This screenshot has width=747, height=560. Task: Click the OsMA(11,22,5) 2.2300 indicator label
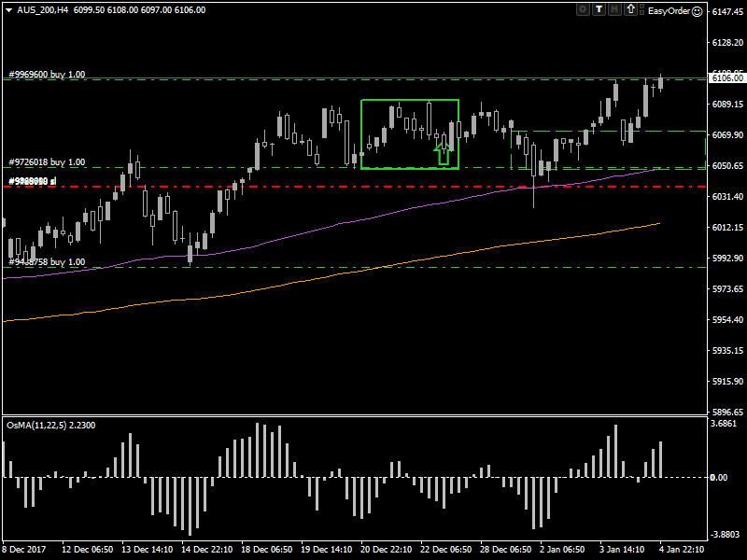coord(51,426)
